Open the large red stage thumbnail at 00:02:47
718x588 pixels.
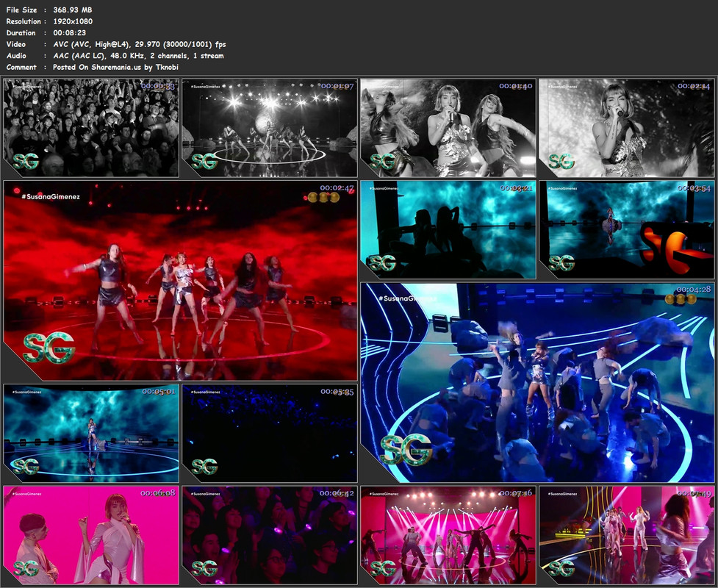tap(180, 280)
